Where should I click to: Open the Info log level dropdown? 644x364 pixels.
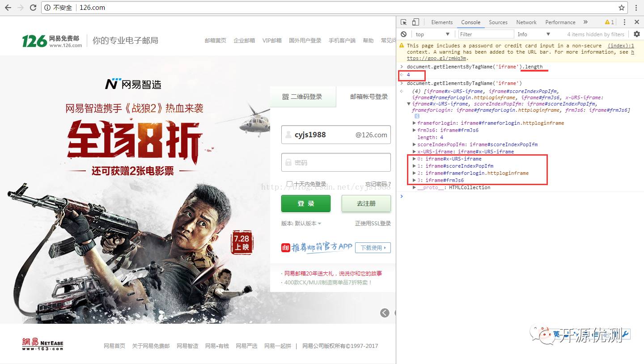coord(534,34)
